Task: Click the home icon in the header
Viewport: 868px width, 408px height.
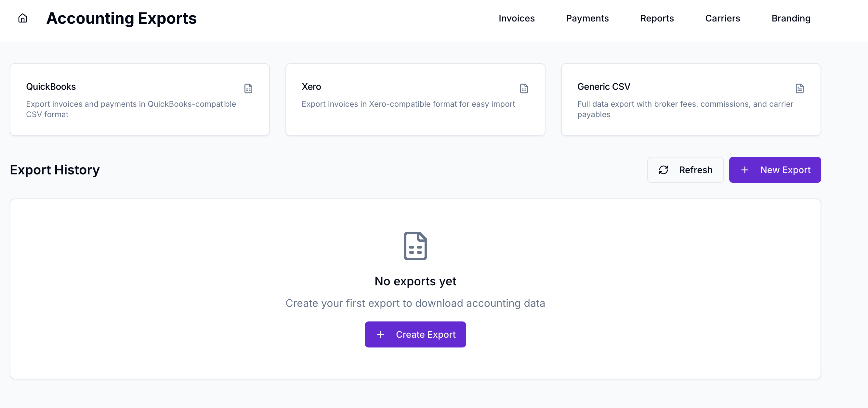Action: (22, 18)
